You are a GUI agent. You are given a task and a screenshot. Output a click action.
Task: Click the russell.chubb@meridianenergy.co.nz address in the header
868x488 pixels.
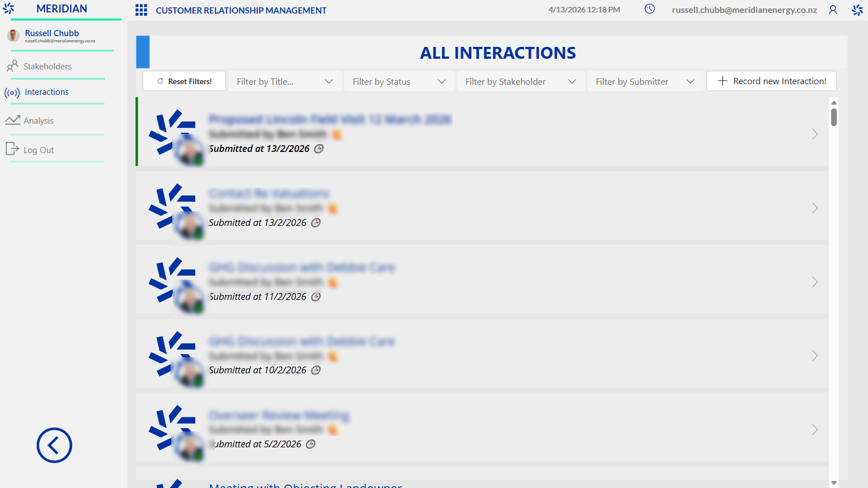pos(744,10)
